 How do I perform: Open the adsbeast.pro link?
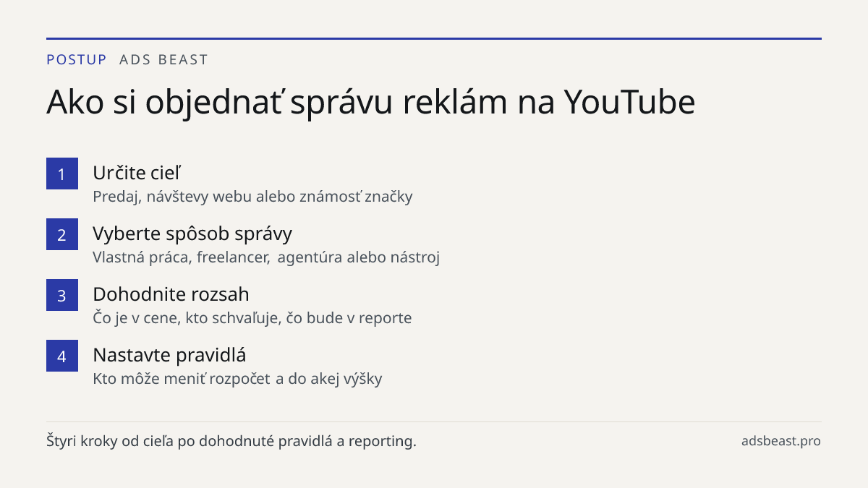coord(781,441)
